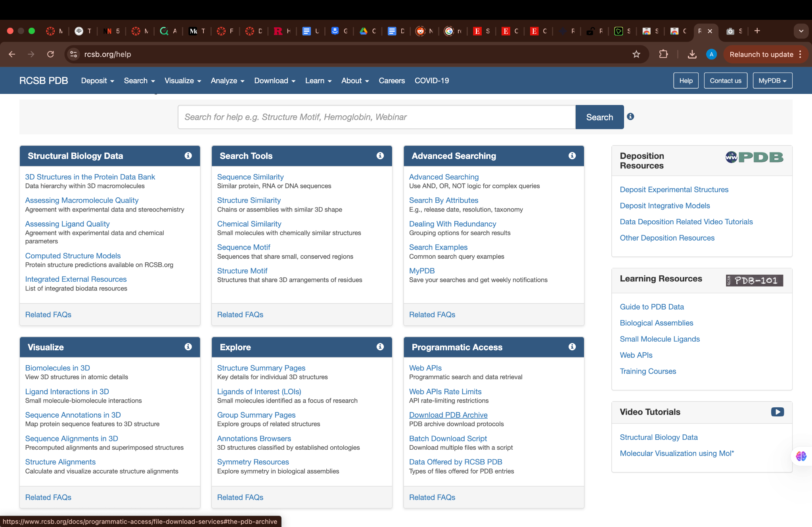Viewport: 812px width, 527px height.
Task: Open the Structural Biology Data info icon
Action: pyautogui.click(x=188, y=155)
